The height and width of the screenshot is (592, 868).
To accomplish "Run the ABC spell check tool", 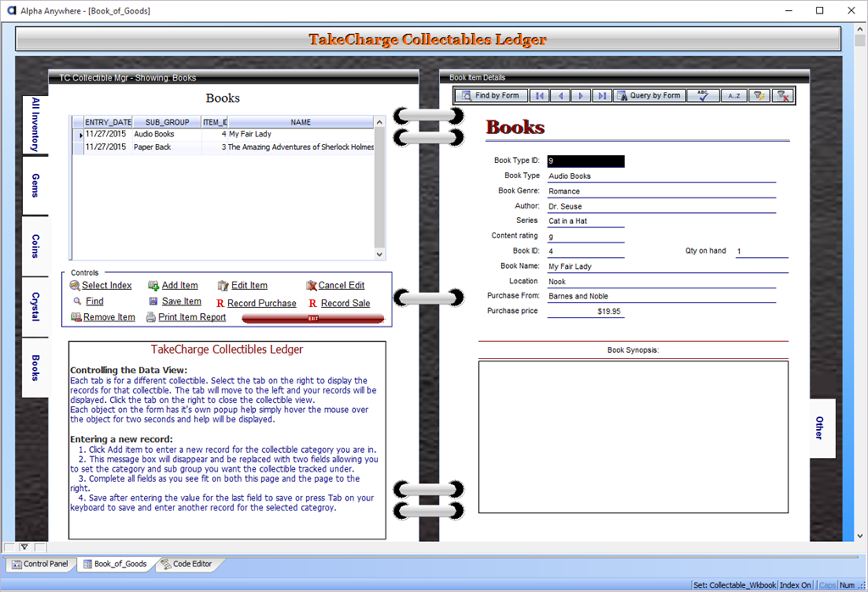I will (x=703, y=96).
